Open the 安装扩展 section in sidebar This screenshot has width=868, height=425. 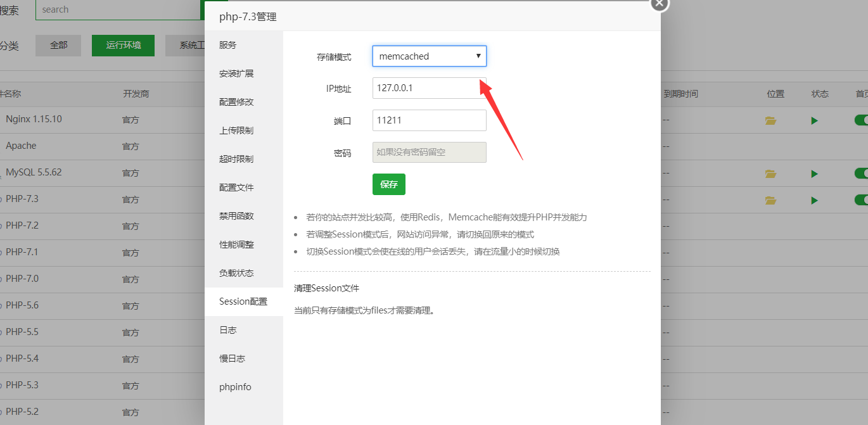236,73
